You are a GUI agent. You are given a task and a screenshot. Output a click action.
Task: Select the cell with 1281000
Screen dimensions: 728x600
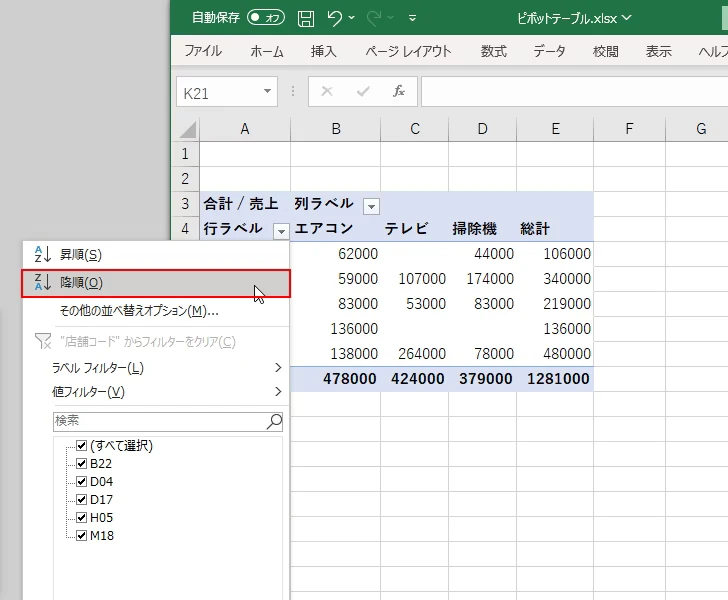point(555,378)
